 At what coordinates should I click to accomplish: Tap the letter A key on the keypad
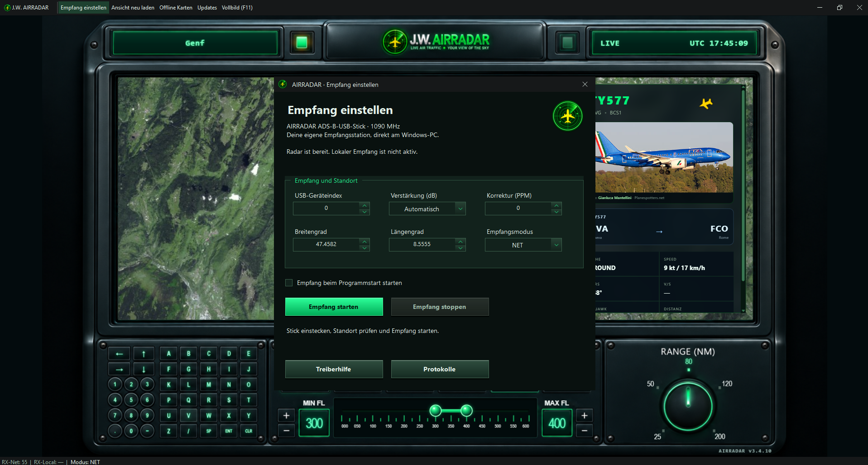(x=168, y=354)
